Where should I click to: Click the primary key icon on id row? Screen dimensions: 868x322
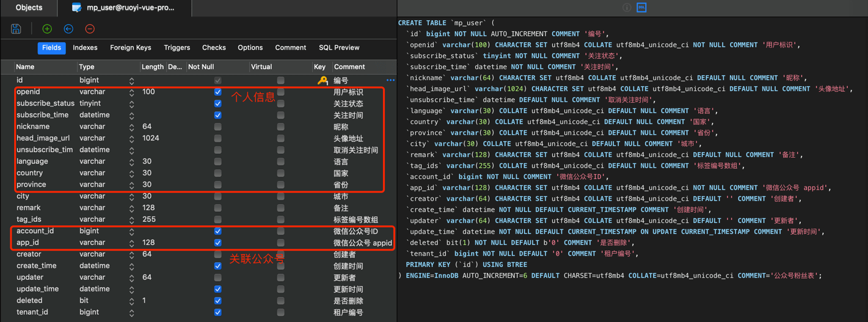322,80
